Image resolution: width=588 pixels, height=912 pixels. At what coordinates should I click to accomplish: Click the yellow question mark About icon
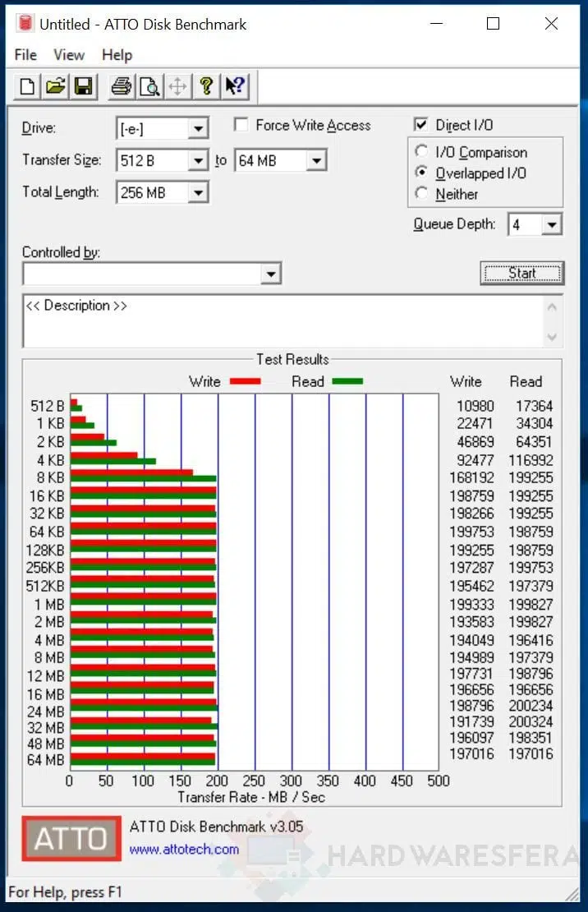206,86
